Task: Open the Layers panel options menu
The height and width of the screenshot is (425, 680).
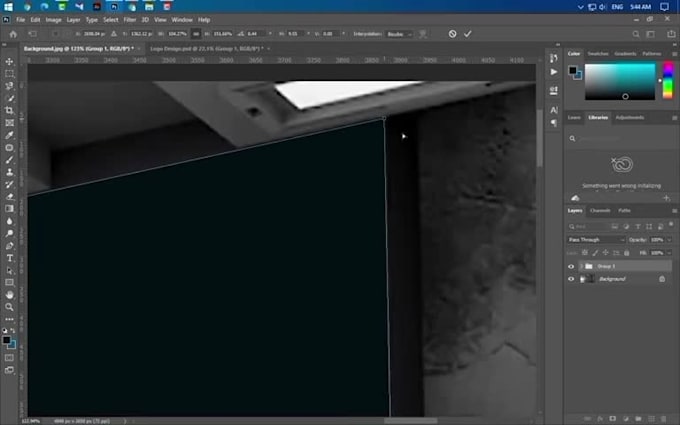Action: coord(674,211)
